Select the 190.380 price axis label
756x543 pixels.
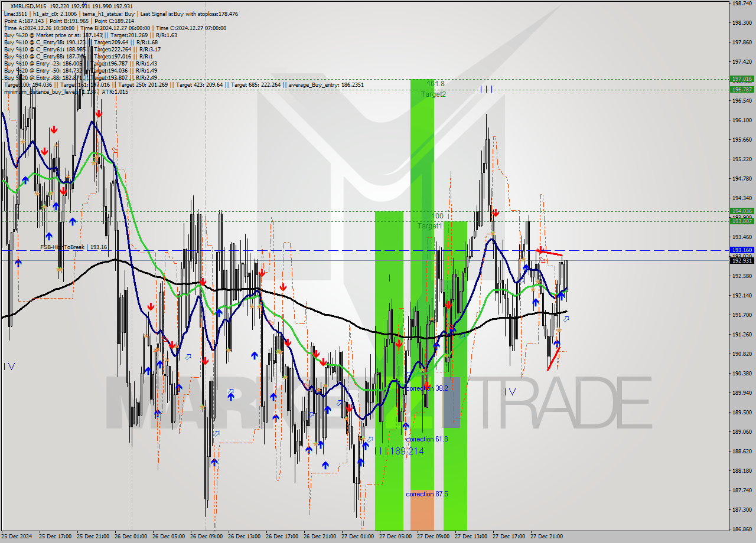(x=742, y=374)
